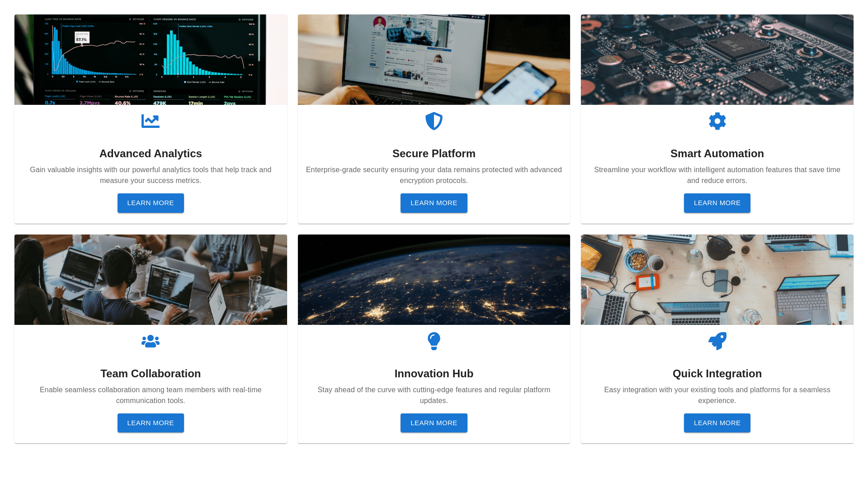This screenshot has width=868, height=488.
Task: Open the circuit board photo
Action: [717, 60]
